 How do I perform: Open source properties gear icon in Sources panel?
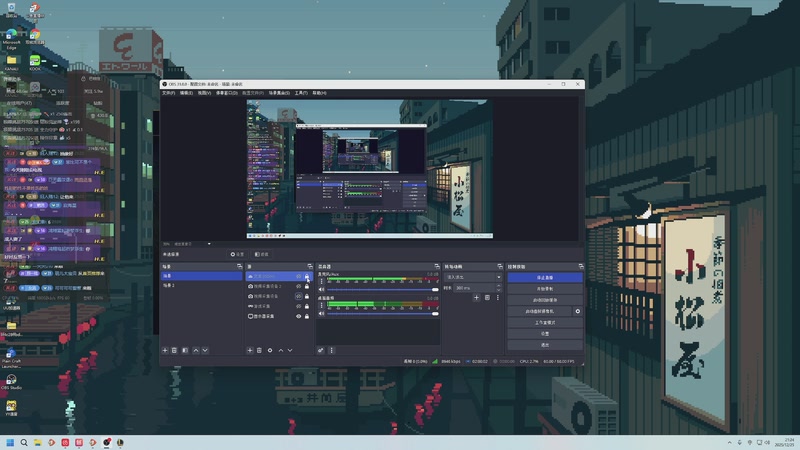tap(270, 351)
